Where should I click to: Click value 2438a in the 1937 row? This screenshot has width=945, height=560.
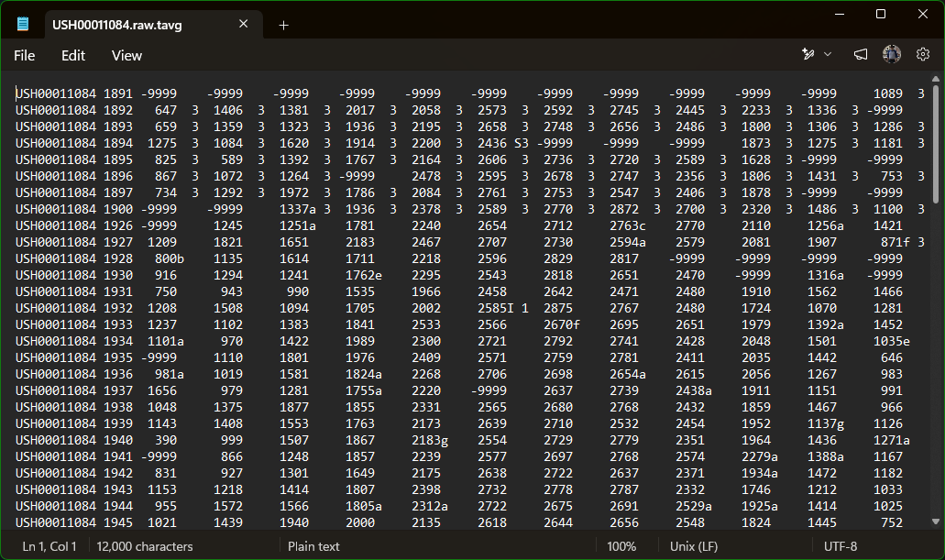(x=694, y=390)
